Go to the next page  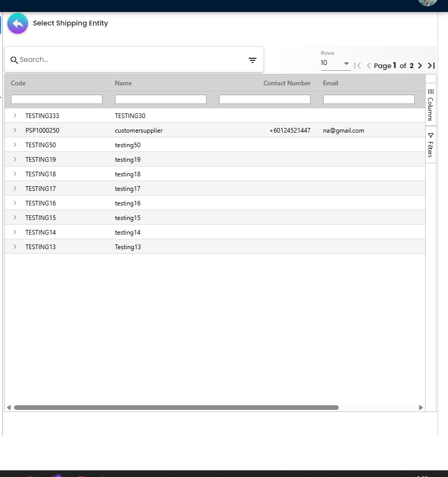click(x=420, y=66)
